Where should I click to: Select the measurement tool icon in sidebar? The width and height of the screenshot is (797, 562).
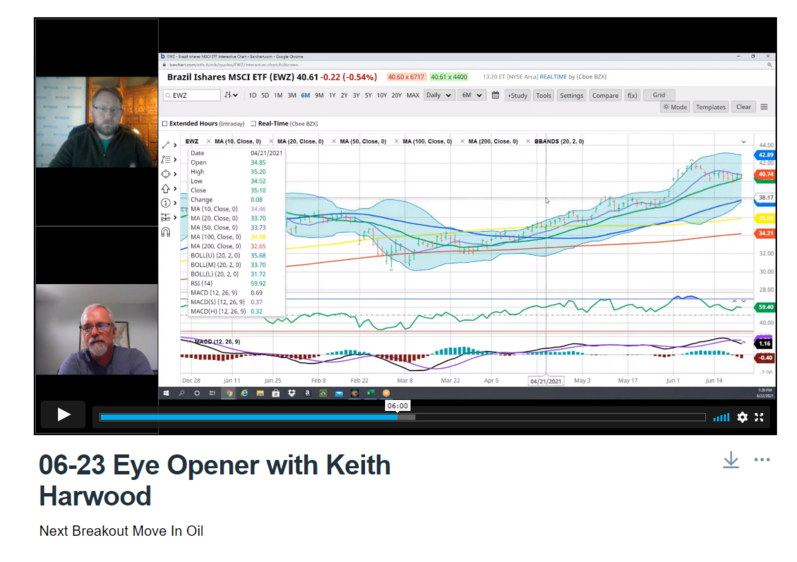pyautogui.click(x=166, y=217)
